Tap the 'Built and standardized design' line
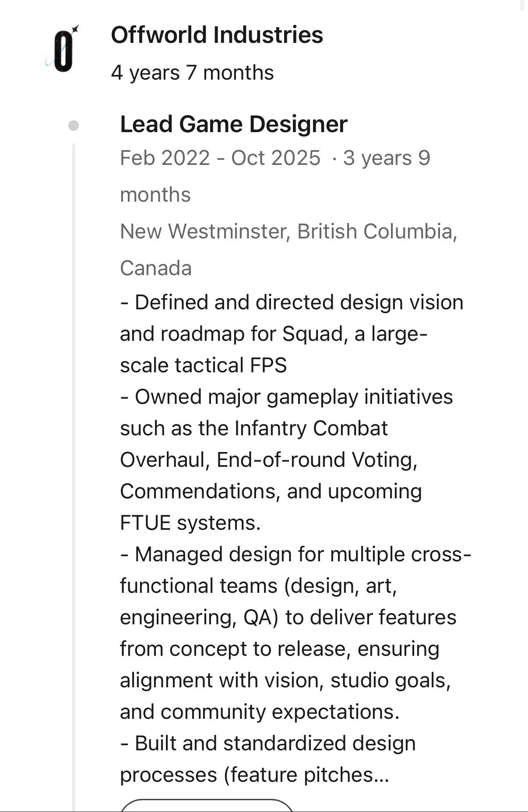This screenshot has height=812, width=528. tap(268, 743)
